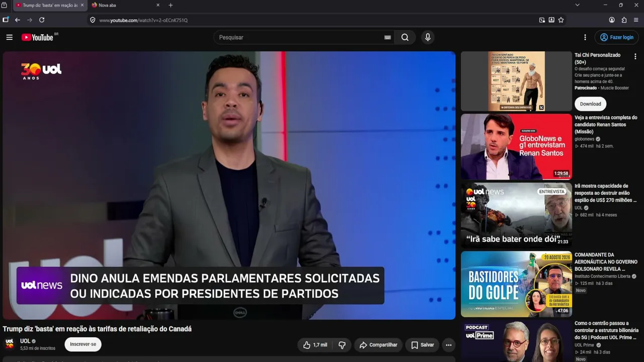Open the UOL channel name link
The height and width of the screenshot is (362, 644).
(x=25, y=341)
